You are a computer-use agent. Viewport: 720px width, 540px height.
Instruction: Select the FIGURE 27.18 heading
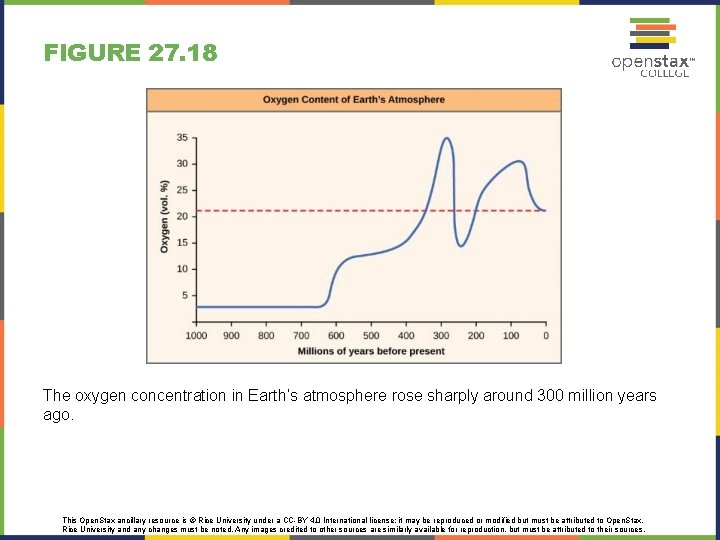pyautogui.click(x=130, y=52)
